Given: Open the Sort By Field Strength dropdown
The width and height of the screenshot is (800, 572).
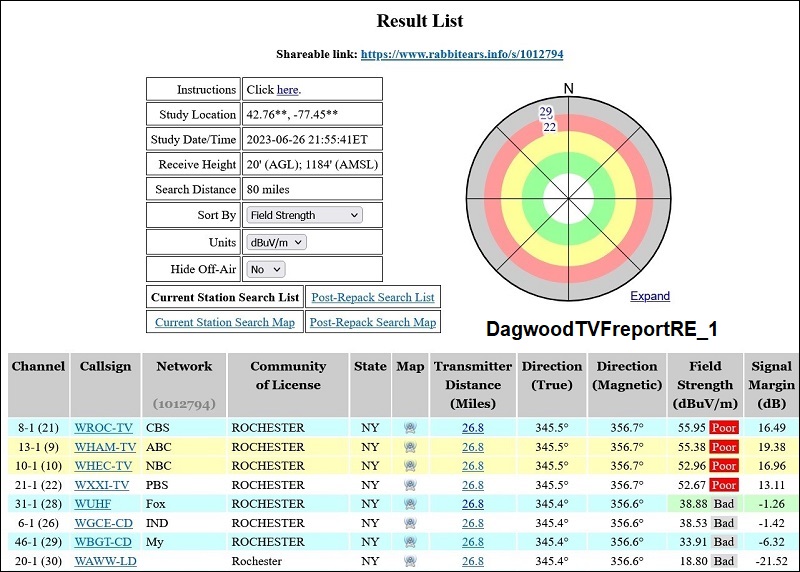Looking at the screenshot, I should pyautogui.click(x=304, y=215).
